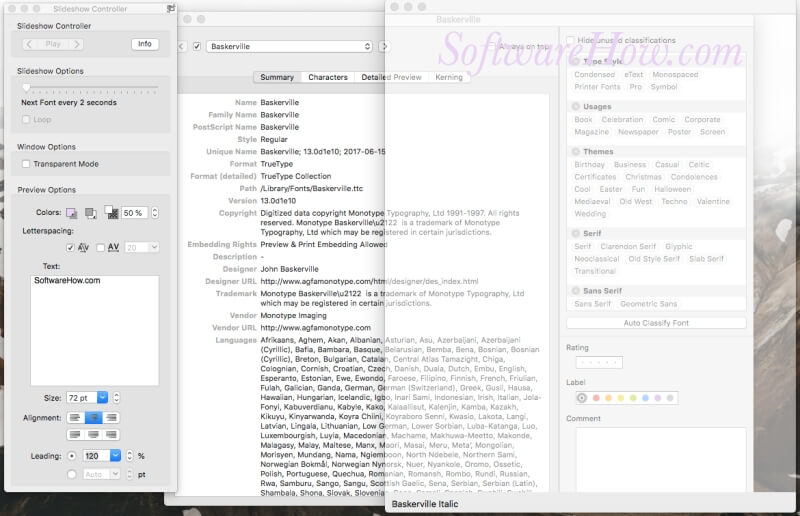Click the previous font arrow beside Baskerville selector

point(181,46)
